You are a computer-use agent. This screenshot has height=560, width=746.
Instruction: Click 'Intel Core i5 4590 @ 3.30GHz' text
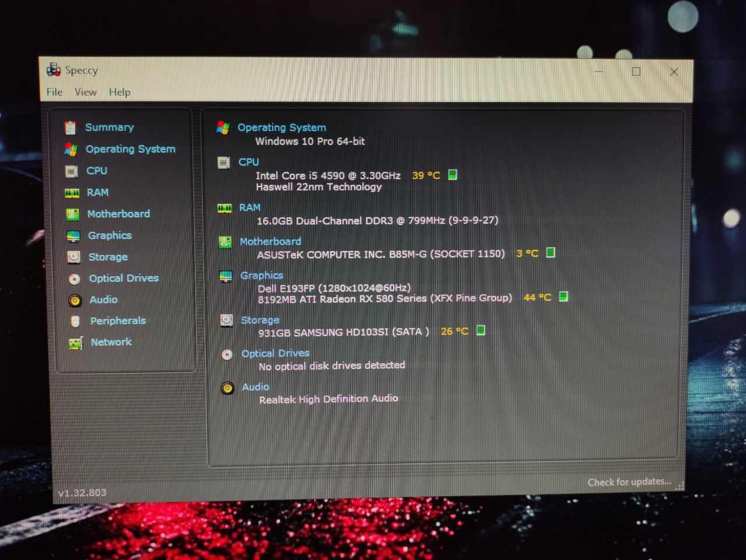[x=328, y=175]
